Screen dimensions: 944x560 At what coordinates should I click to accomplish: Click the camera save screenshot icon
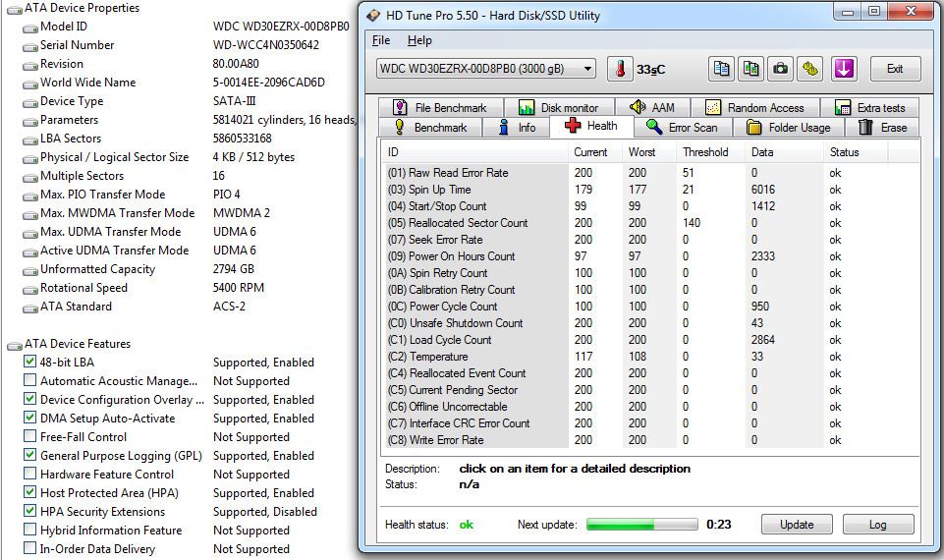[780, 69]
